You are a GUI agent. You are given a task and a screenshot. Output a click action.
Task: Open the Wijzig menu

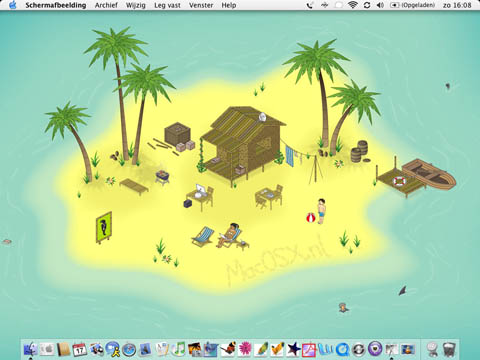pos(136,5)
